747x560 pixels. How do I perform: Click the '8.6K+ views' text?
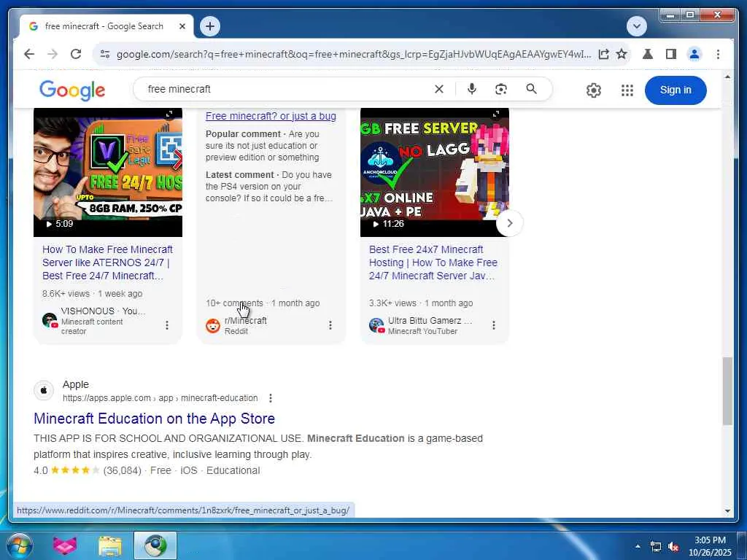pos(66,294)
